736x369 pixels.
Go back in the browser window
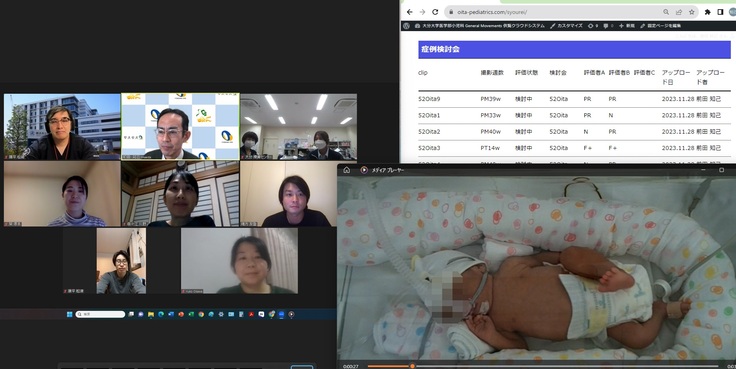[x=410, y=12]
